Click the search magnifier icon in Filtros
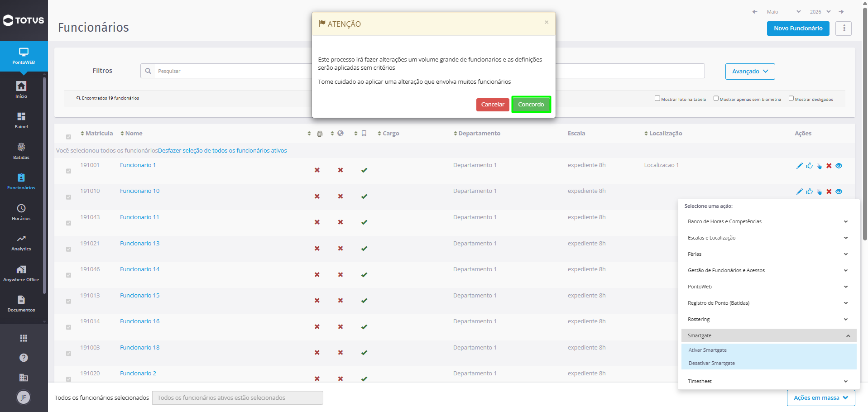The image size is (868, 412). pyautogui.click(x=148, y=71)
